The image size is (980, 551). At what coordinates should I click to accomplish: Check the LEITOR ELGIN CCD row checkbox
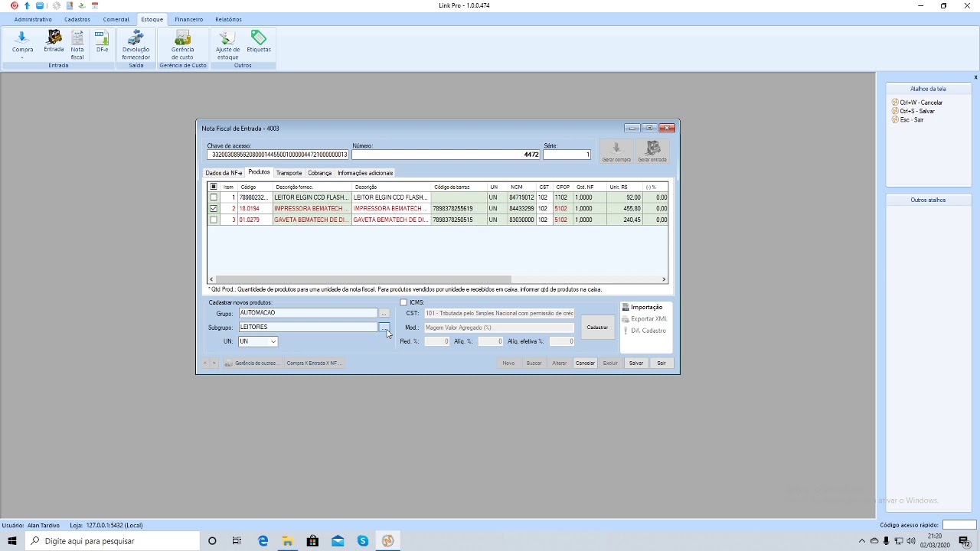214,197
